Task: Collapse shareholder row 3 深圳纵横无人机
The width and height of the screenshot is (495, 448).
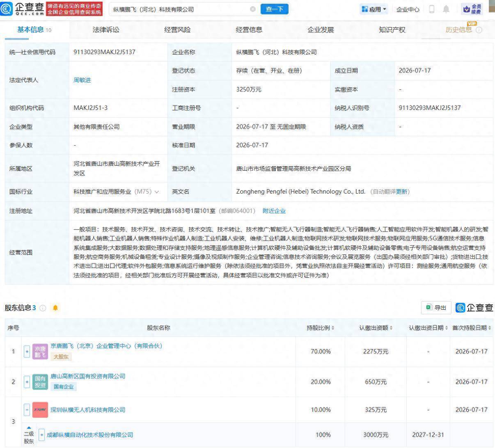Action: pyautogui.click(x=27, y=410)
